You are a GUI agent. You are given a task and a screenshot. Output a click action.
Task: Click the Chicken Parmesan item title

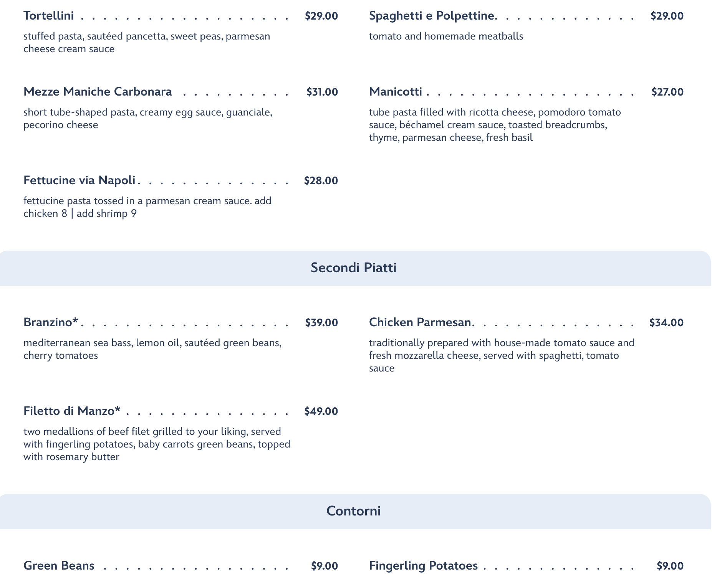(x=421, y=322)
